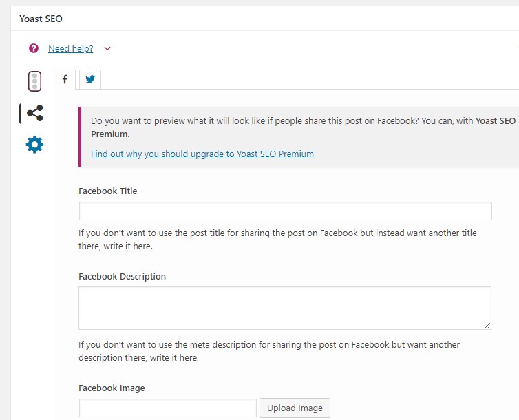Open the traffic light content optimization tab
This screenshot has height=420, width=519.
[34, 81]
